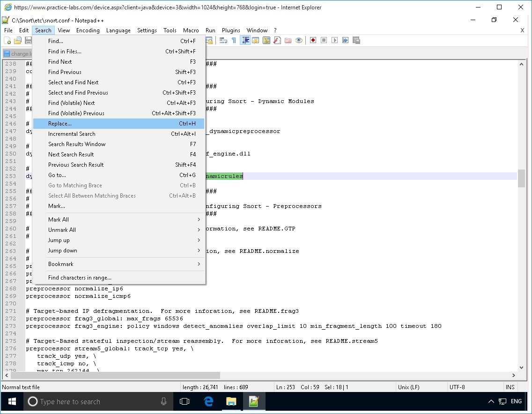Expand the Unmark All submenu
Screen dimensions: 532x414
click(119, 230)
